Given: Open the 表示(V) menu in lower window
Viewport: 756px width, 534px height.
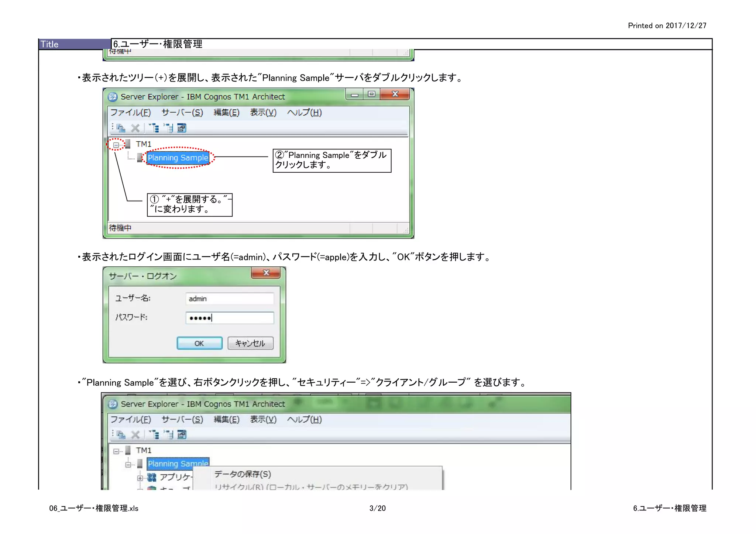Looking at the screenshot, I should (263, 420).
